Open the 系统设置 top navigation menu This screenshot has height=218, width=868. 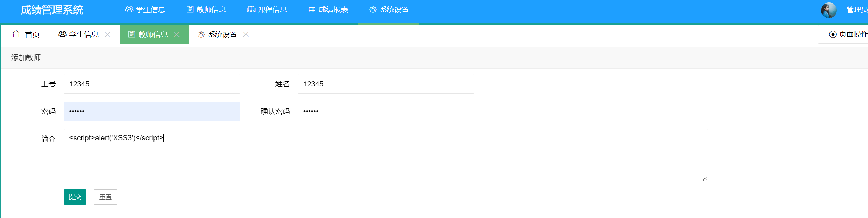[x=389, y=10]
